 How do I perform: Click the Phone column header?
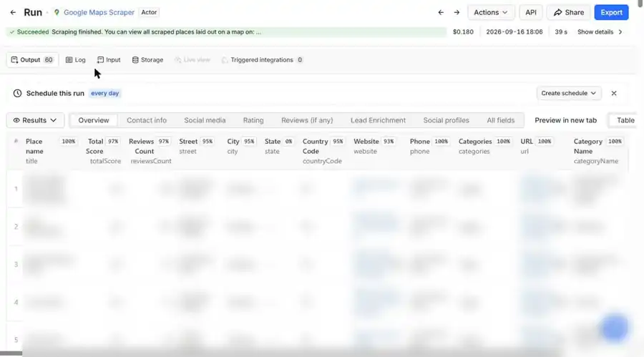(429, 146)
